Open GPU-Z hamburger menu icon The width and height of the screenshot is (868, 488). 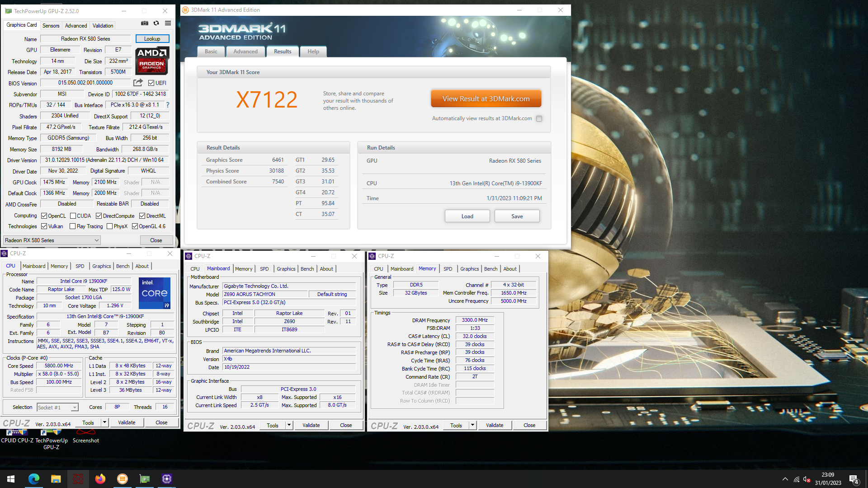click(168, 23)
